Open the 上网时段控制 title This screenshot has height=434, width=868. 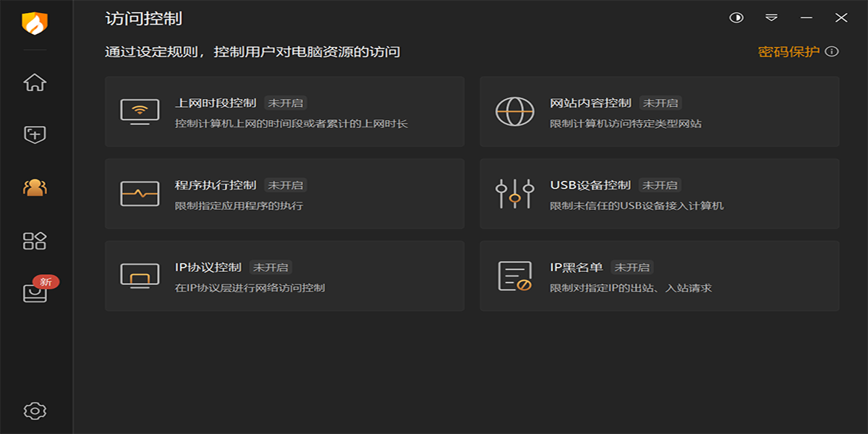tap(216, 103)
